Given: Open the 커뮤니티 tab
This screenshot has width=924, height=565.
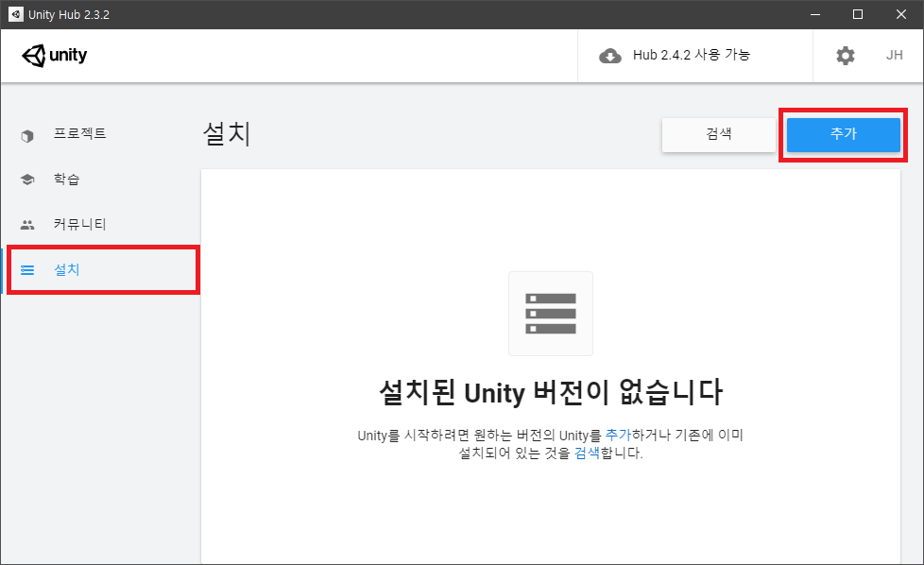Looking at the screenshot, I should [79, 225].
